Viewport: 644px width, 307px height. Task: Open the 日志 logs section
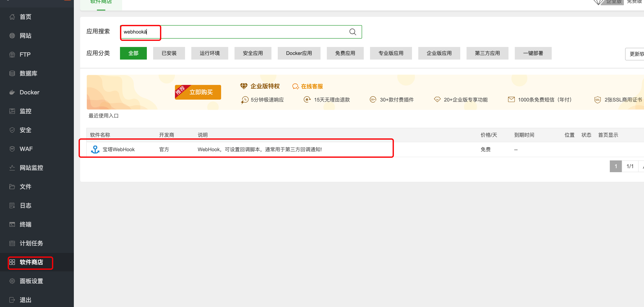point(25,206)
